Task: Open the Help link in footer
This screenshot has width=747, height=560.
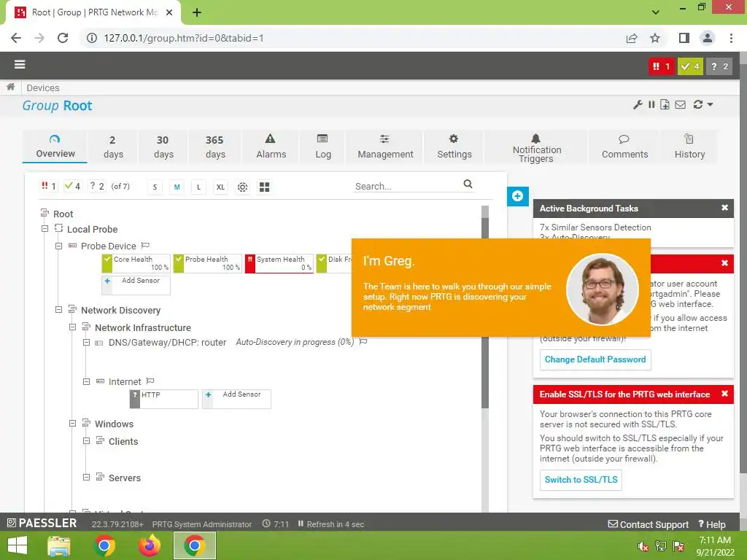Action: pos(712,524)
